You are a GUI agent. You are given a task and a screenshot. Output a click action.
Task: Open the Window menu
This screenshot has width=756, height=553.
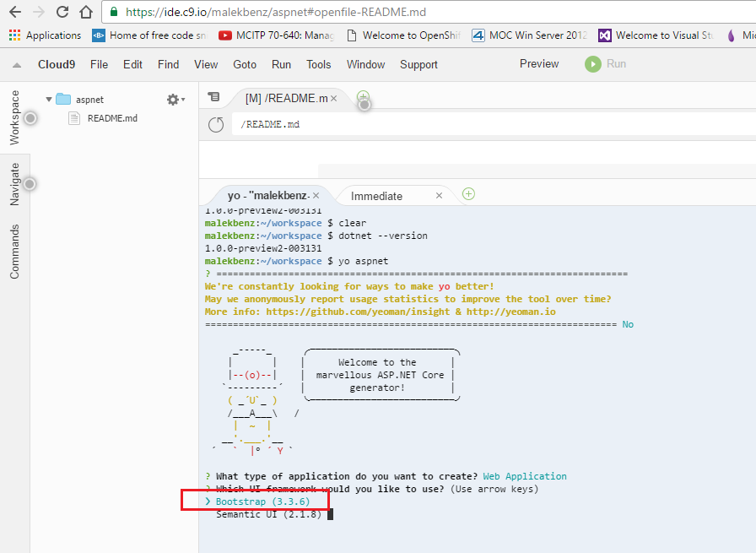[366, 65]
